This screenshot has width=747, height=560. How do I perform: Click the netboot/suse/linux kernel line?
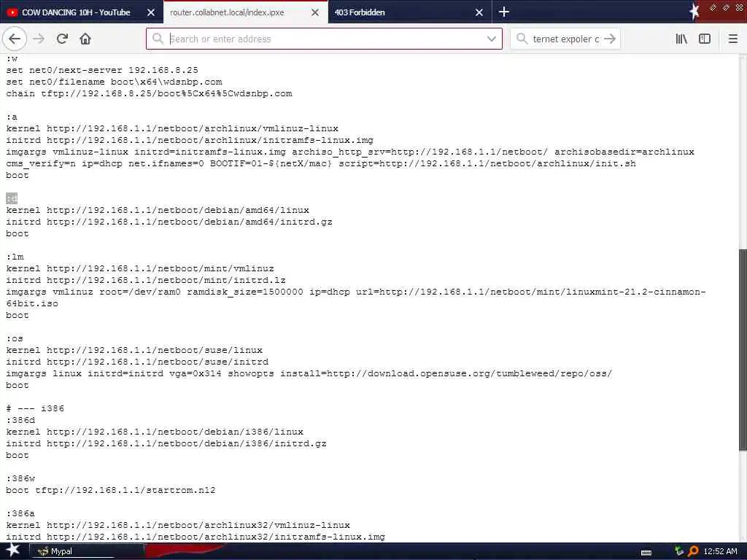pyautogui.click(x=134, y=350)
